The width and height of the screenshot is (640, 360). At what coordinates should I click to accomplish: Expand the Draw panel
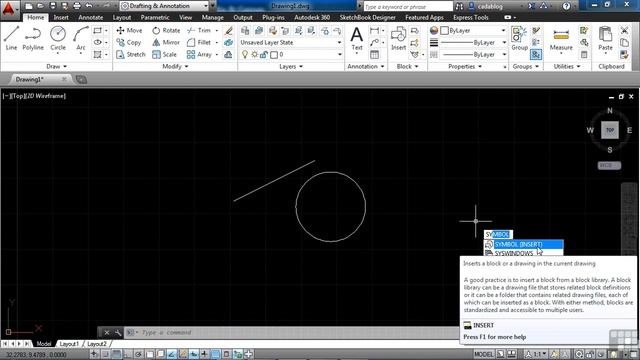pyautogui.click(x=56, y=67)
